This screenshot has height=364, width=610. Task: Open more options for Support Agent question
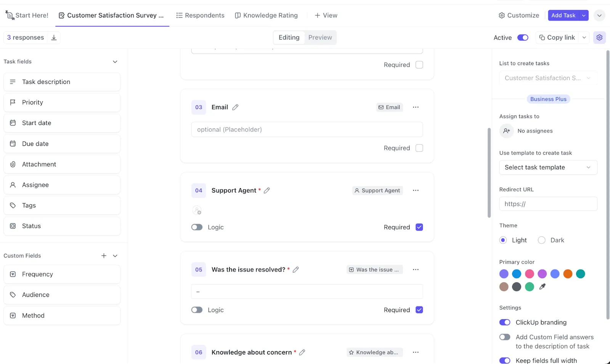pyautogui.click(x=416, y=190)
